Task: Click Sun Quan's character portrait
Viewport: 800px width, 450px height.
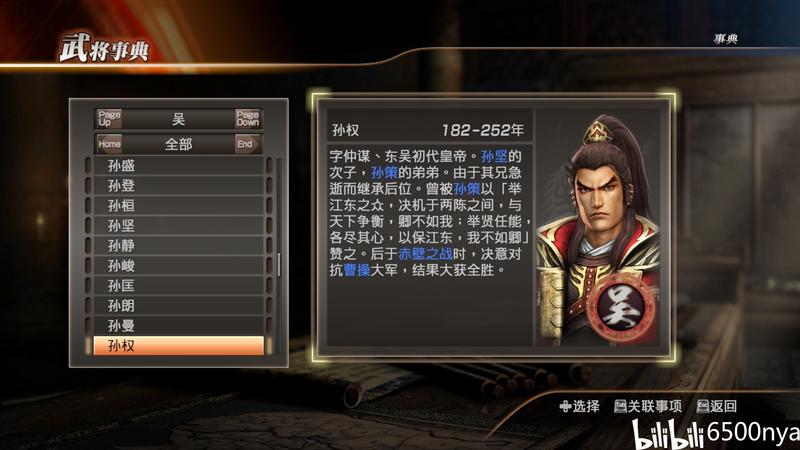Action: [x=598, y=228]
